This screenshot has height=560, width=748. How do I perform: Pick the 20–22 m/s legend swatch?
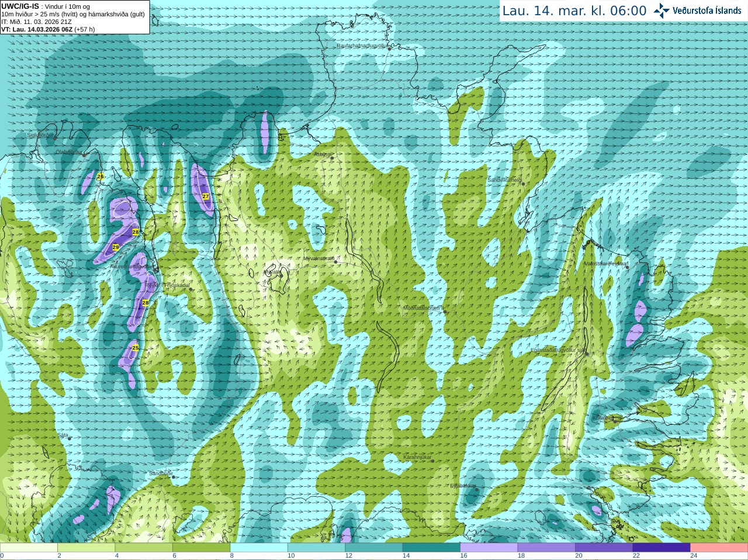[x=604, y=548]
